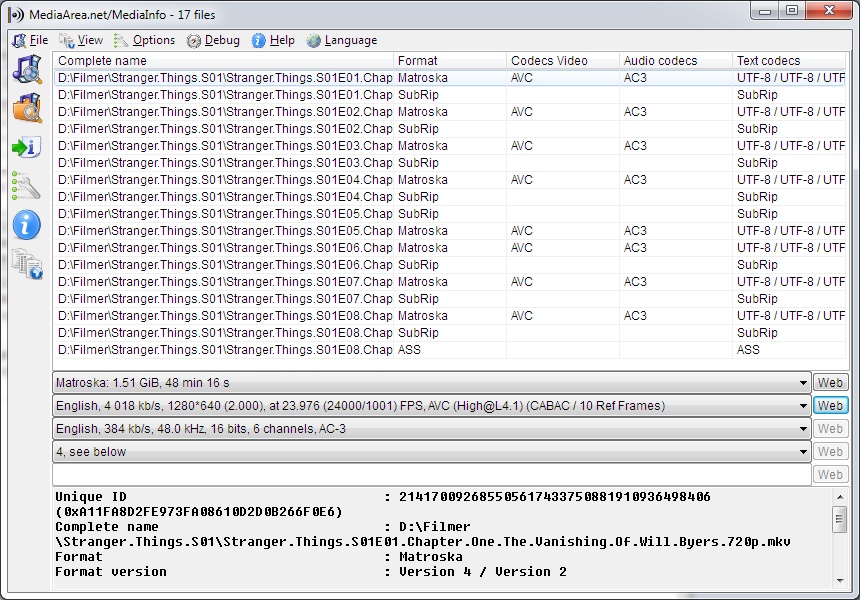
Task: Click the blue About info icon
Action: (27, 225)
